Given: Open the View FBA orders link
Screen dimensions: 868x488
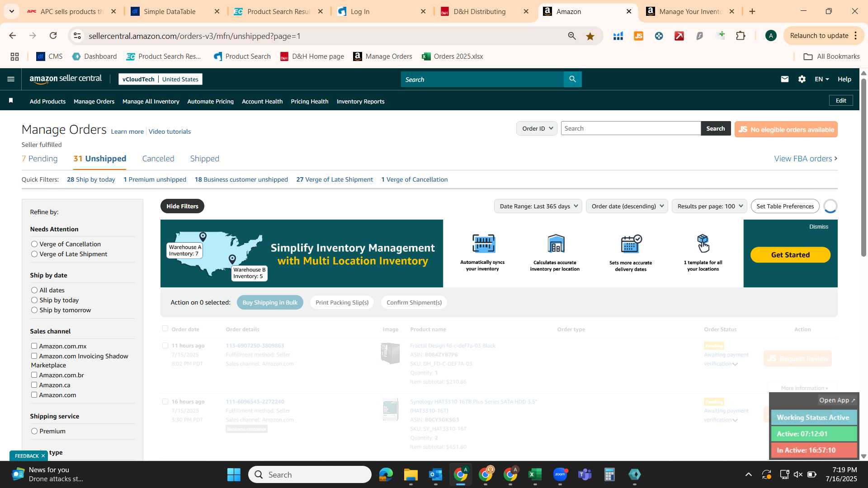Looking at the screenshot, I should tap(806, 159).
